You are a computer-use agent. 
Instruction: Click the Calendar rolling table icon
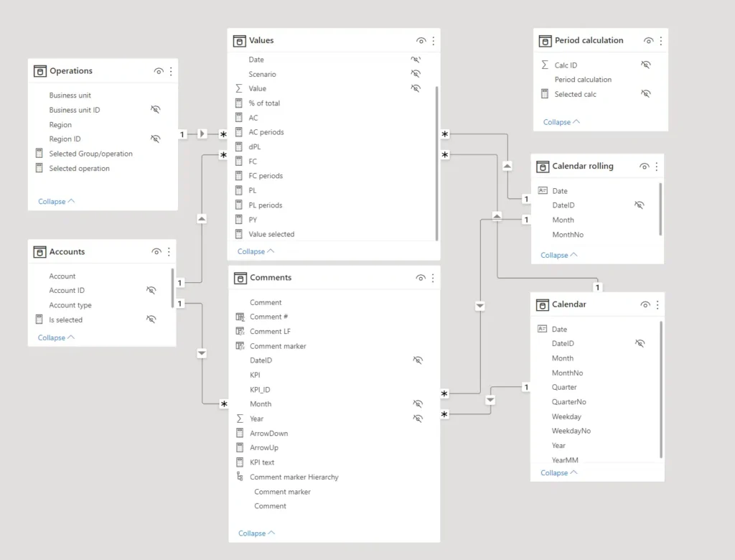coord(543,167)
